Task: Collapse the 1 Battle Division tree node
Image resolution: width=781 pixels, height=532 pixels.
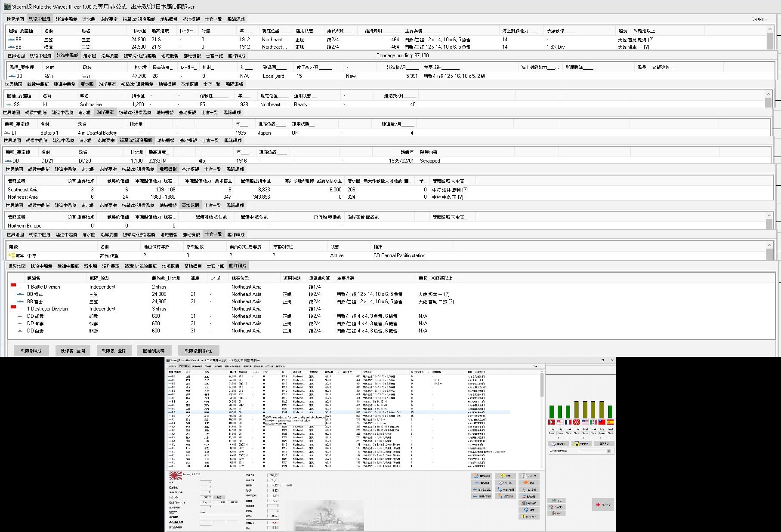Action: pos(19,287)
